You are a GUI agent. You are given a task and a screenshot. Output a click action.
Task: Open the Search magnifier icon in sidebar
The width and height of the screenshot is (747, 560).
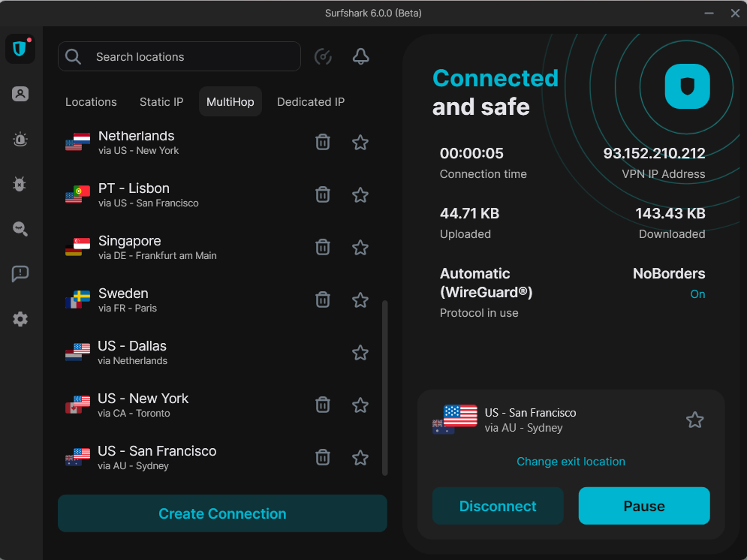coord(20,229)
